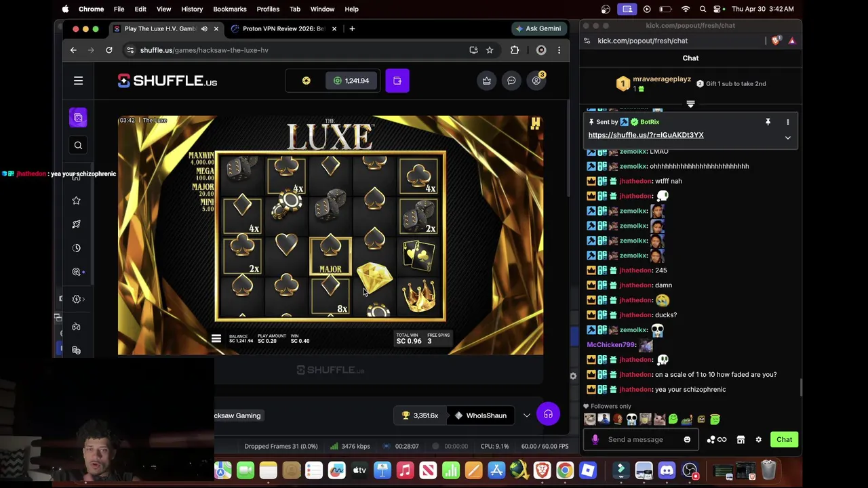Open pinned message three-dot options
Image resolution: width=868 pixels, height=488 pixels.
click(787, 122)
